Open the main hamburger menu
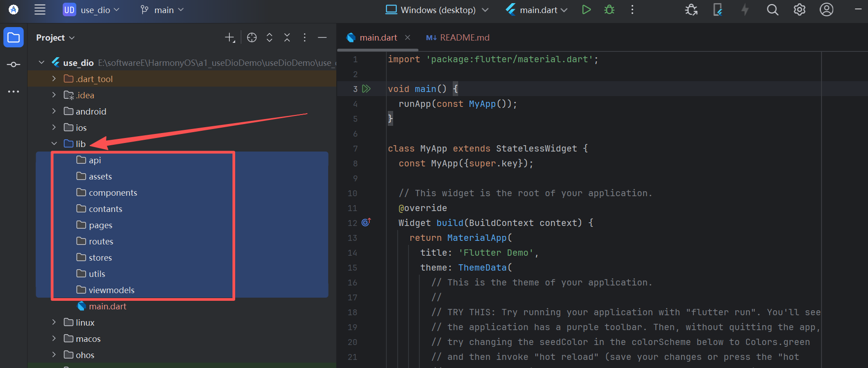Screen dimensions: 868x368 pyautogui.click(x=40, y=9)
